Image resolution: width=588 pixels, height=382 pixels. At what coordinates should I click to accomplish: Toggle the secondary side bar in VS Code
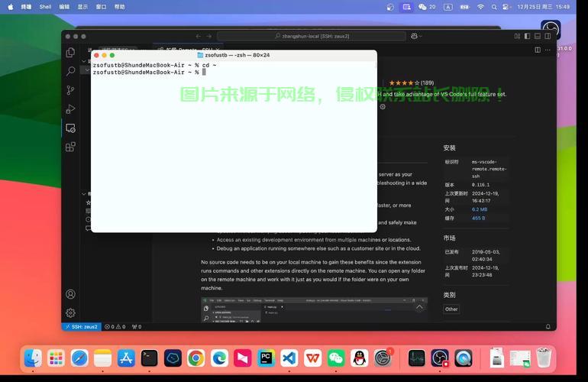[548, 37]
